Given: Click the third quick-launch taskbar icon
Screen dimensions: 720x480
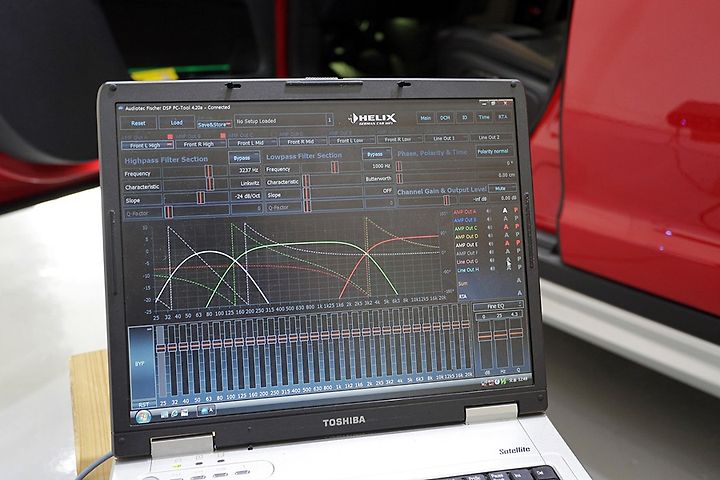Looking at the screenshot, I should point(184,413).
